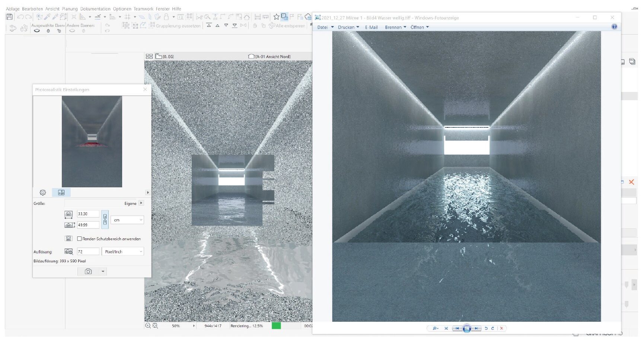
Task: Open render settings gear tab
Action: [43, 193]
